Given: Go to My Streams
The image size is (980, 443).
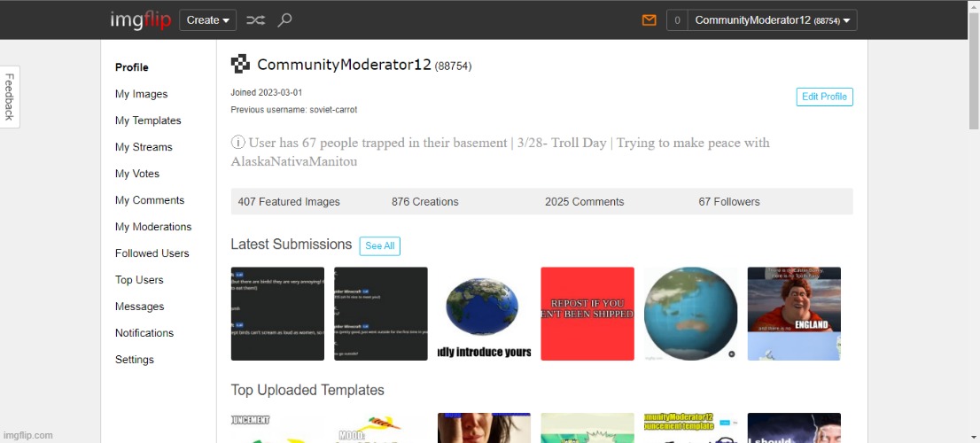Looking at the screenshot, I should (144, 147).
